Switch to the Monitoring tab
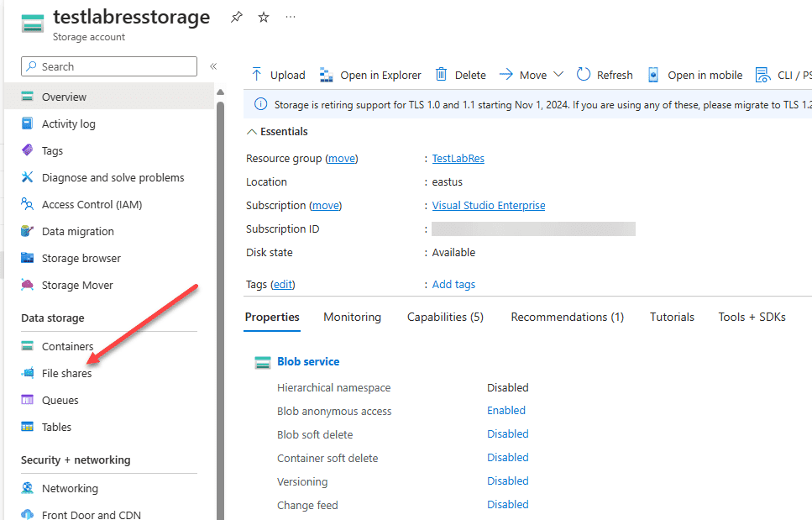 352,317
